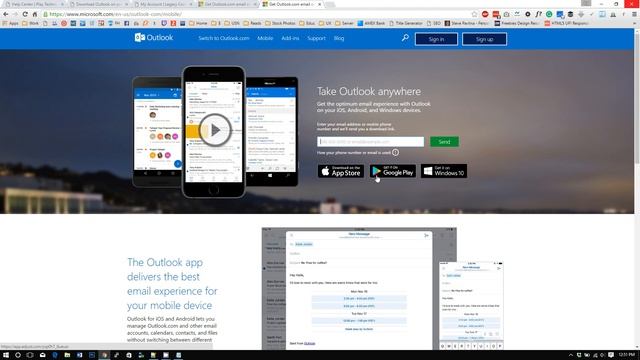
Task: Open the search magnifier in Outlook header
Action: [x=405, y=38]
